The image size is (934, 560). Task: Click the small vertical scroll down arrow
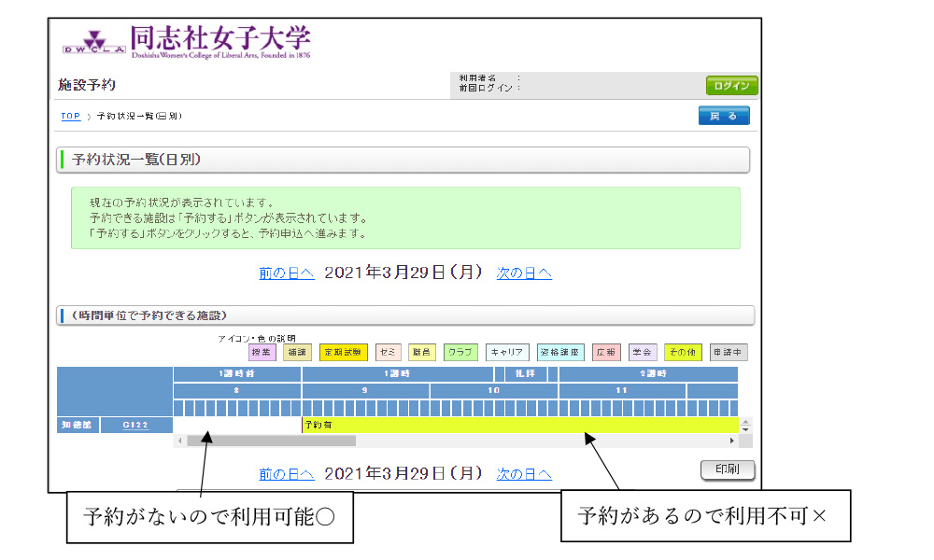tap(745, 429)
